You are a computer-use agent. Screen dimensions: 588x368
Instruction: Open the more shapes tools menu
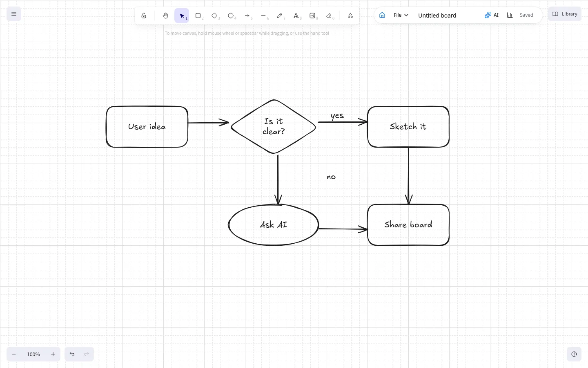coord(350,16)
